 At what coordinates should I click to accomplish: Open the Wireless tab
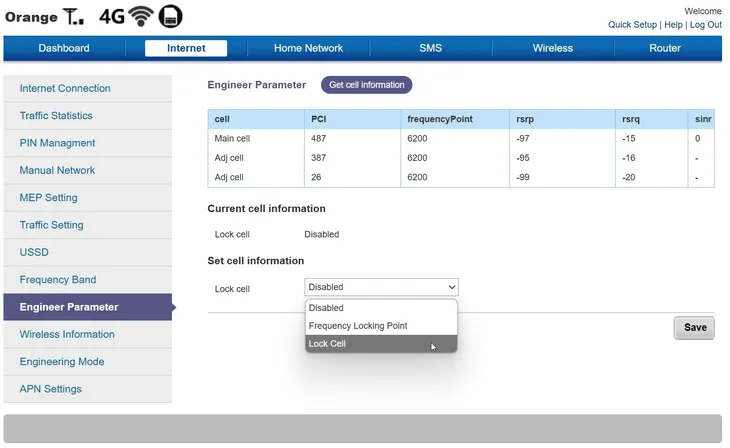[x=552, y=48]
